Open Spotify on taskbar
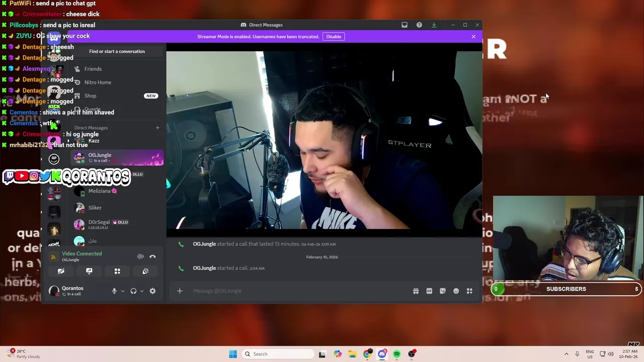Viewport: 644px width, 362px height. (397, 354)
